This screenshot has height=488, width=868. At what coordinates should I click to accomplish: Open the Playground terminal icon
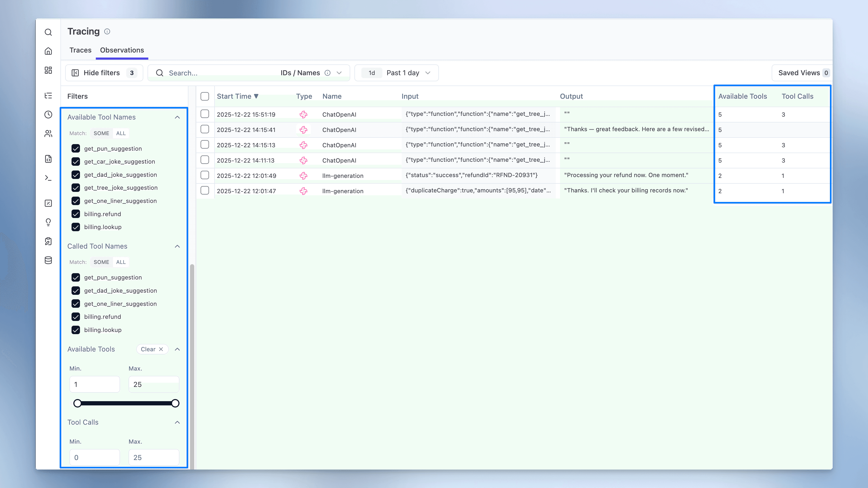48,178
